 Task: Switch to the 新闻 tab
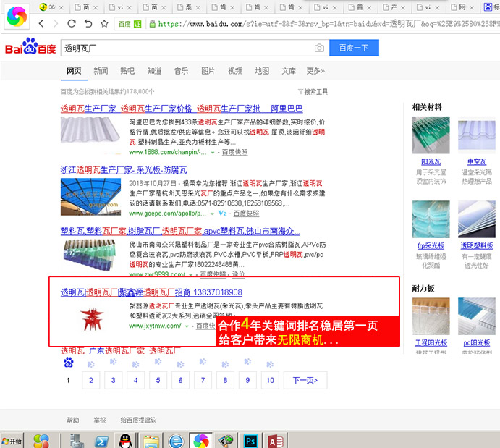pos(101,71)
